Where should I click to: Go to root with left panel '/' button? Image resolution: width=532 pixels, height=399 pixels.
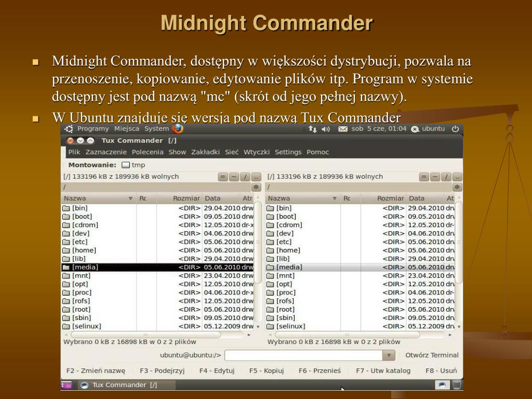pos(245,177)
